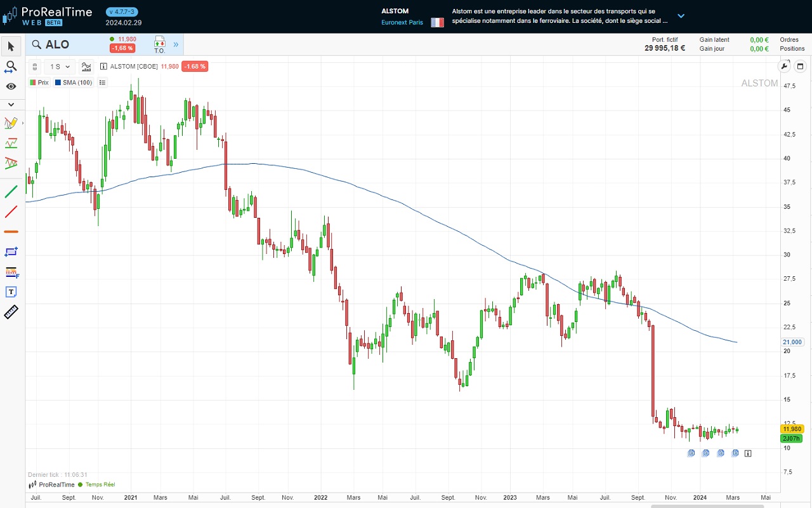Click the ProRealTime label at chart bottom
Screen dimensions: 812x508
pyautogui.click(x=51, y=485)
